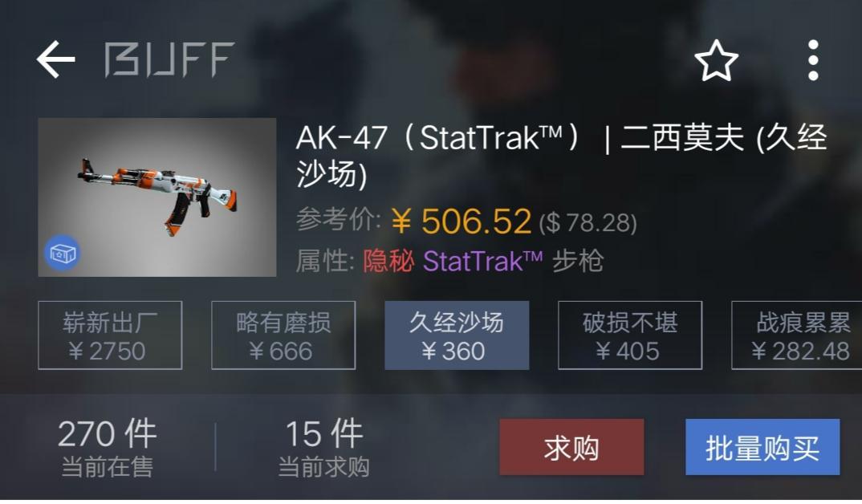Select the 崭新出厂 ¥2750 wear tab

pyautogui.click(x=110, y=335)
